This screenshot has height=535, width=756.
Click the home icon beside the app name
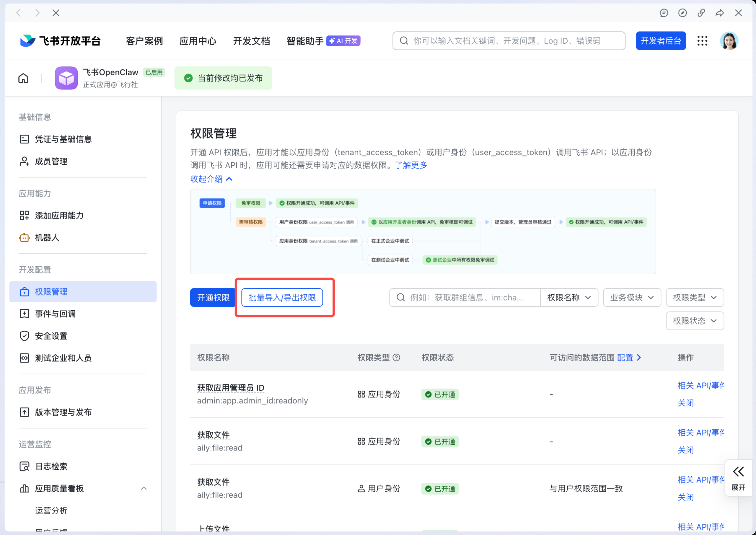23,78
